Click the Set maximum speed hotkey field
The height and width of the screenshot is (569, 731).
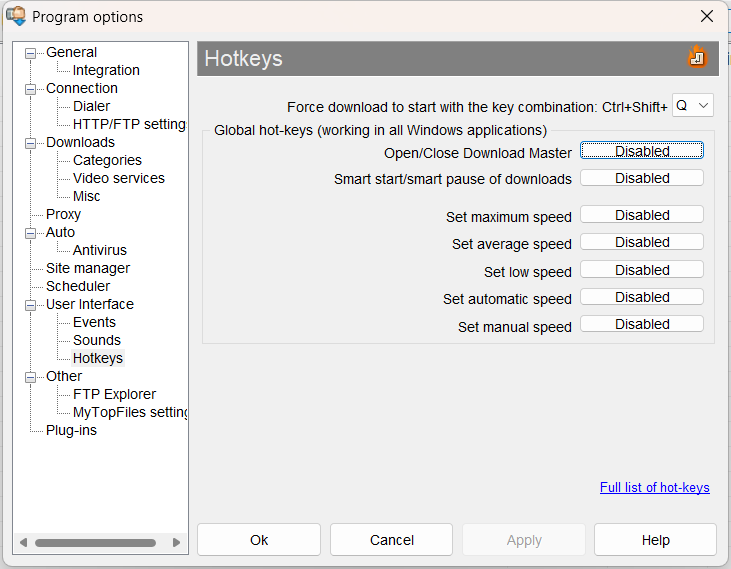tap(642, 215)
